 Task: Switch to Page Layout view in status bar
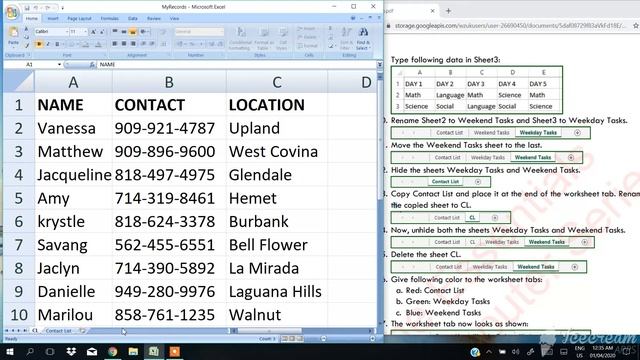[x=293, y=339]
